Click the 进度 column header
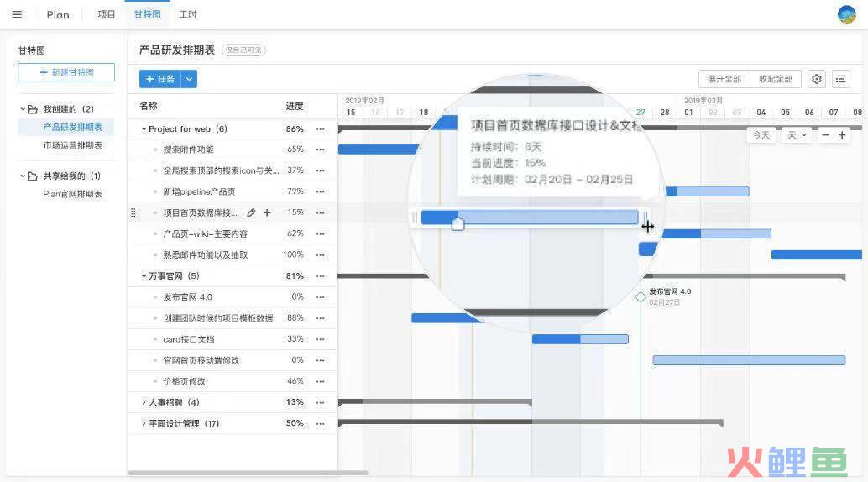The height and width of the screenshot is (482, 868). [295, 106]
